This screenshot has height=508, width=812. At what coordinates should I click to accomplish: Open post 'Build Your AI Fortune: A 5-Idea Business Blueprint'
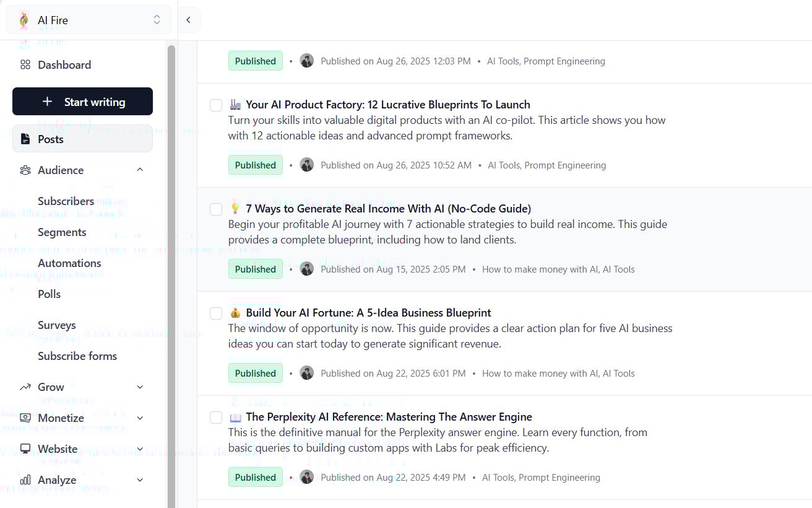point(368,312)
